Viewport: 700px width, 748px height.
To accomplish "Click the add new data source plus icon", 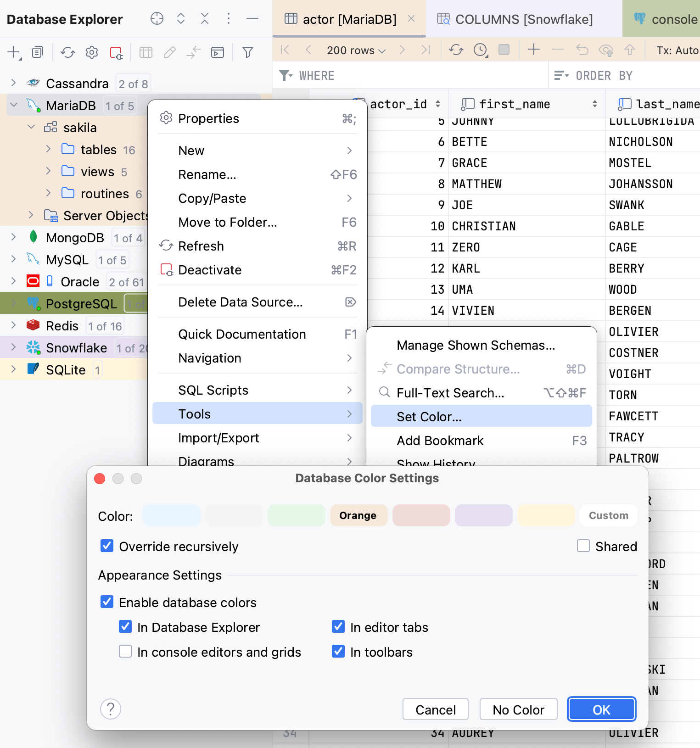I will pos(14,52).
